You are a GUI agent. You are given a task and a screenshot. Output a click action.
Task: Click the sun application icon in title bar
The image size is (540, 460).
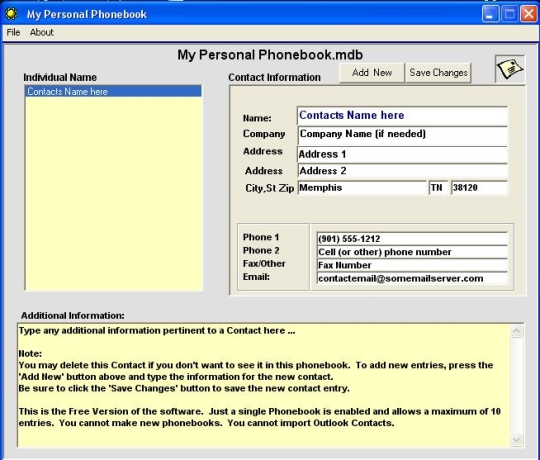tap(11, 14)
